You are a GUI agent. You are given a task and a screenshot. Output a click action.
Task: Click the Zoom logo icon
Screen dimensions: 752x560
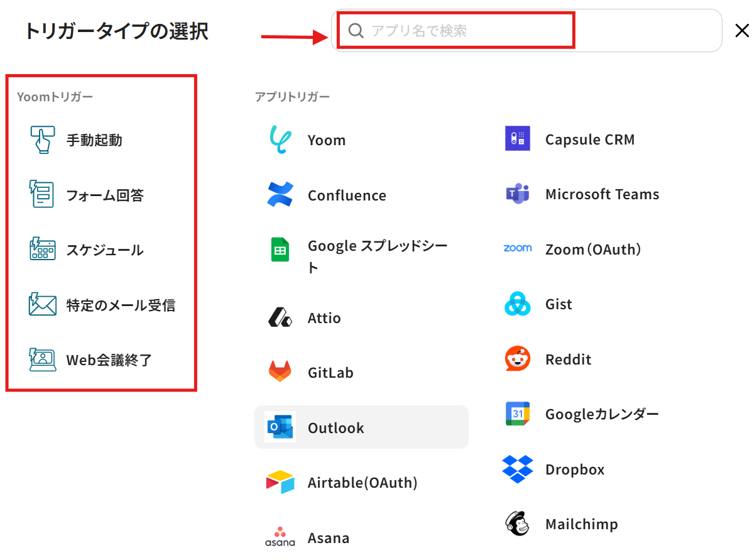[518, 248]
